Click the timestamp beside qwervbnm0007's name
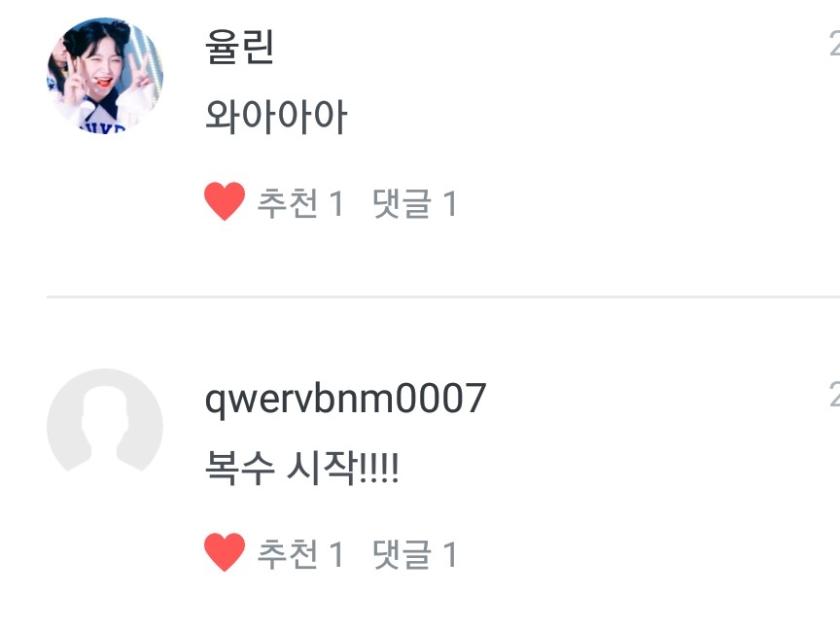The width and height of the screenshot is (840, 630). point(834,396)
